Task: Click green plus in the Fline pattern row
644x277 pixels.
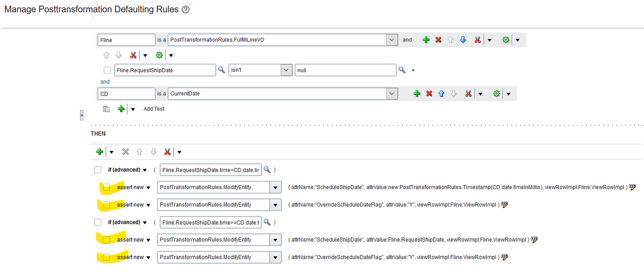Action: click(x=426, y=40)
